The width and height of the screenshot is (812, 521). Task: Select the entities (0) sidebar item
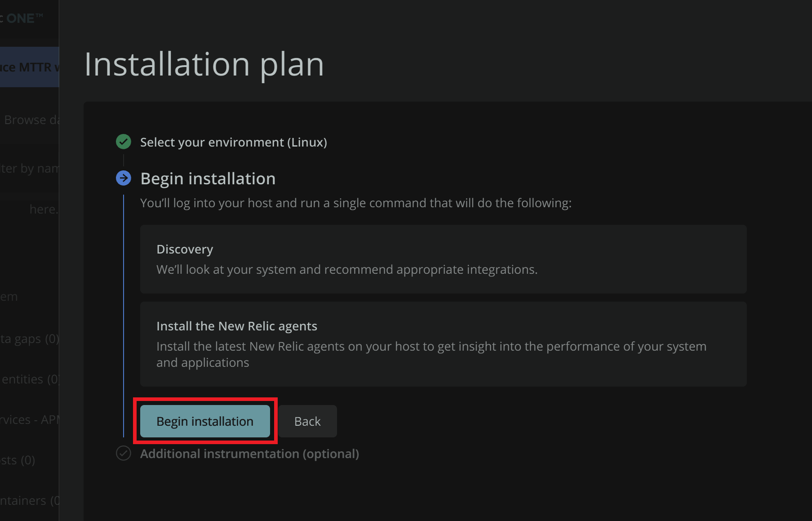30,379
